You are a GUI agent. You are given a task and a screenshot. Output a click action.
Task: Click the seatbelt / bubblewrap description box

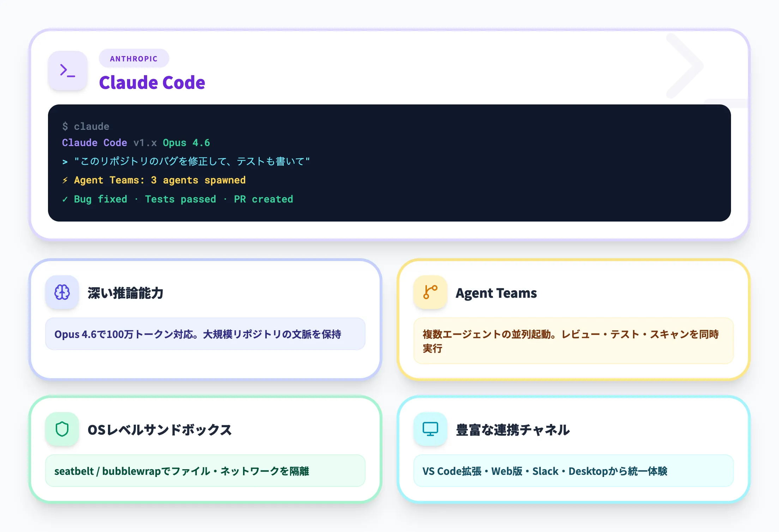[x=205, y=471]
